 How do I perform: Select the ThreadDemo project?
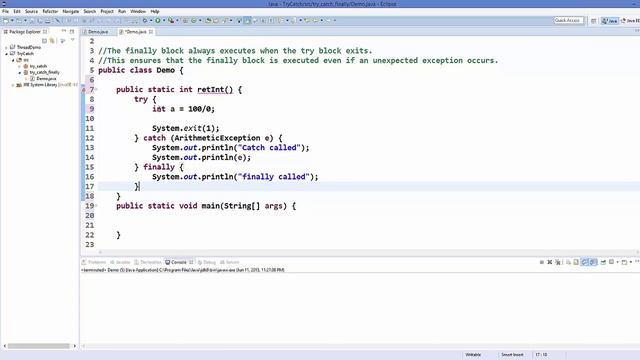pos(28,47)
